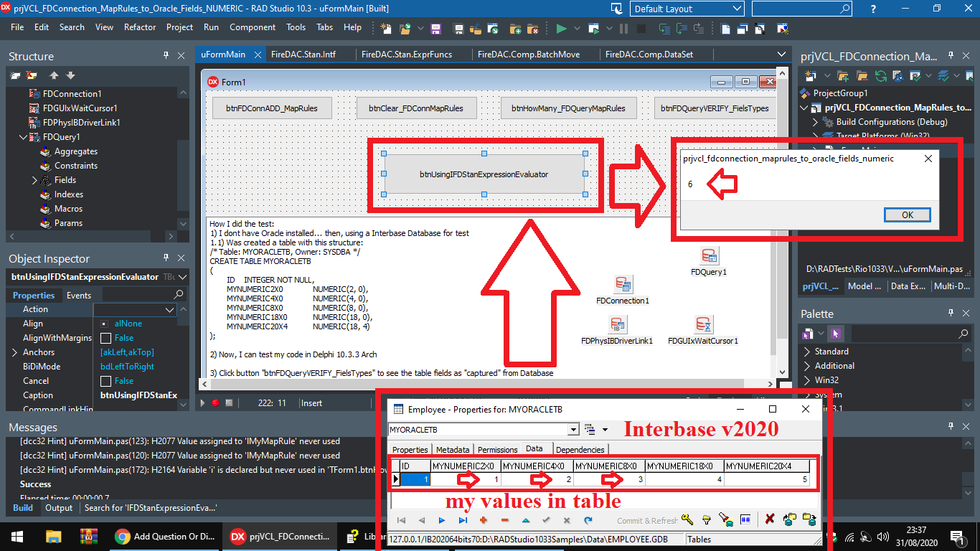Switch to the Metadata tab
This screenshot has height=551, width=980.
(x=452, y=450)
